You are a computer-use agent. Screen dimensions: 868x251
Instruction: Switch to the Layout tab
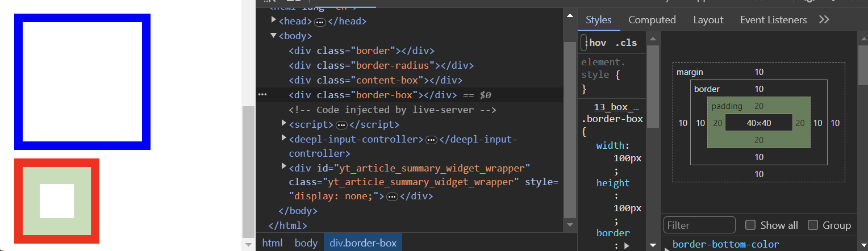tap(708, 20)
